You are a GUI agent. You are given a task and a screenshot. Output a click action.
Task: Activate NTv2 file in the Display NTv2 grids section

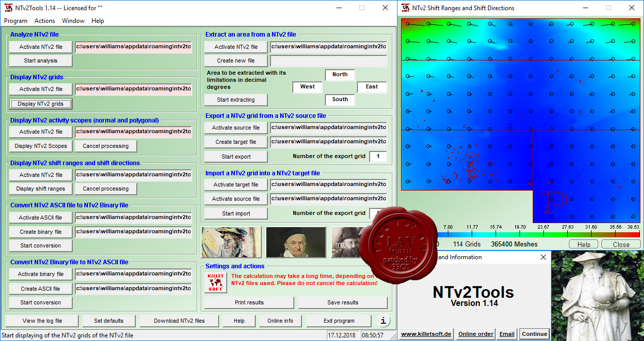pos(41,89)
